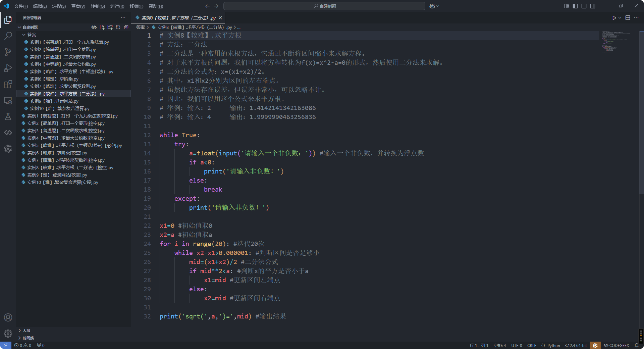
Task: Run the current Python file
Action: pos(614,18)
